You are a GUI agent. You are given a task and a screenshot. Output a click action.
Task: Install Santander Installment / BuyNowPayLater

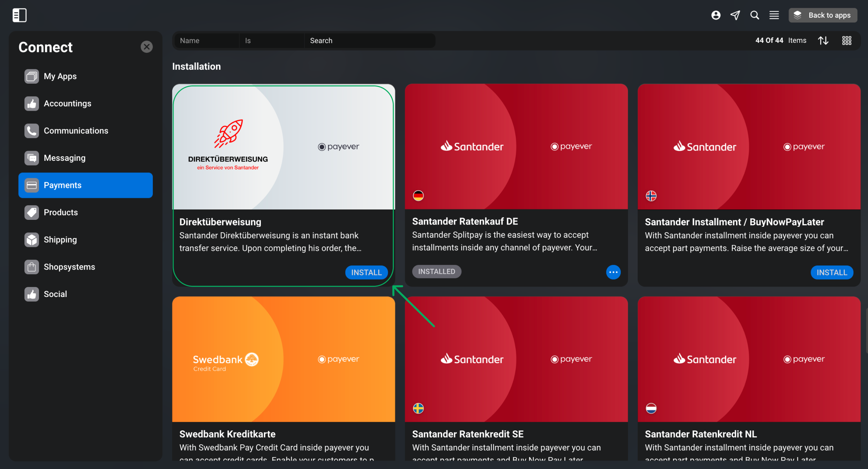832,272
